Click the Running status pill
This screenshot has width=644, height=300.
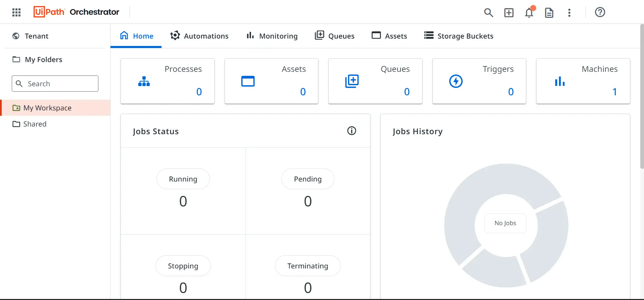tap(183, 179)
